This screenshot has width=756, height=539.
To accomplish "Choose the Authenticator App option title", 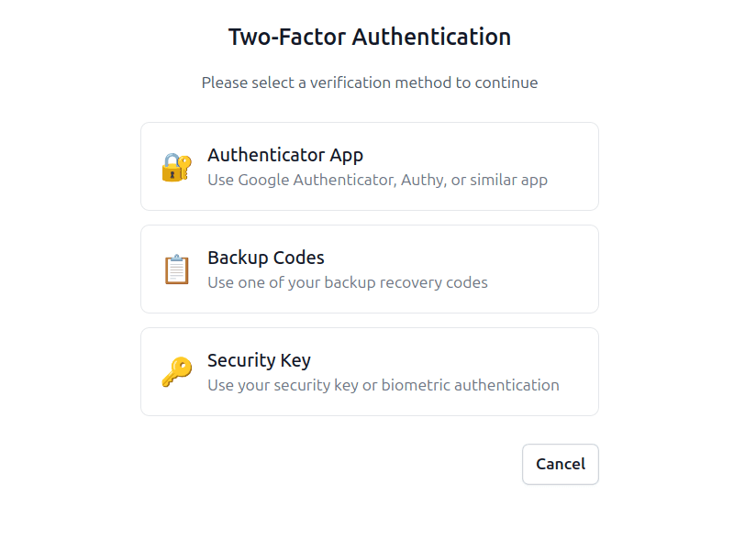I will coord(285,155).
